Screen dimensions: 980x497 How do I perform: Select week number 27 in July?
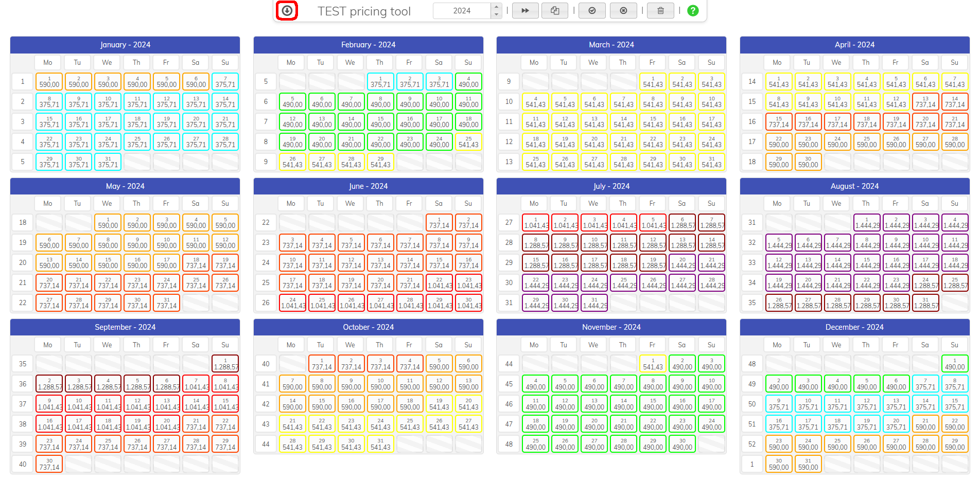(x=509, y=222)
